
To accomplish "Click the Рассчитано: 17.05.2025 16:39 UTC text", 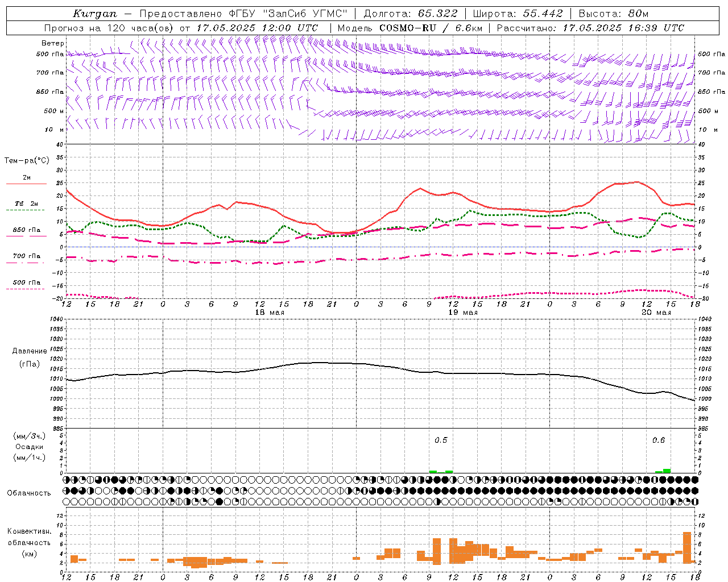I will coord(590,28).
